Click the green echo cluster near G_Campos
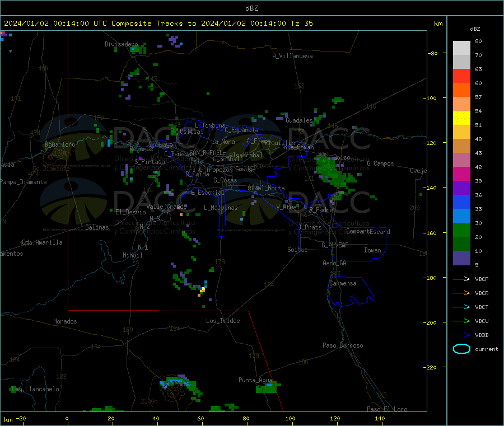This screenshot has width=504, height=426. 336,175
